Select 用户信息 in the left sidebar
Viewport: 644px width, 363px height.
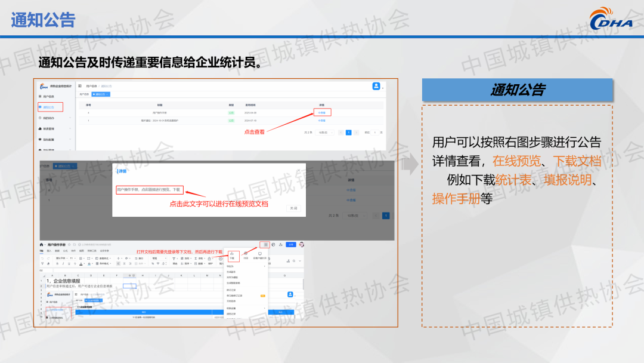tap(50, 96)
